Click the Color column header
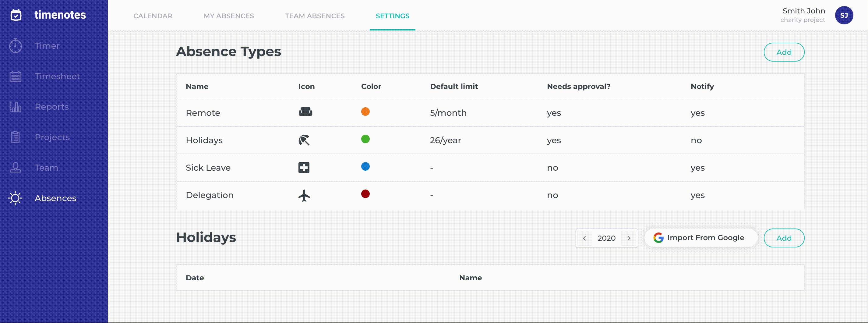 coord(371,87)
